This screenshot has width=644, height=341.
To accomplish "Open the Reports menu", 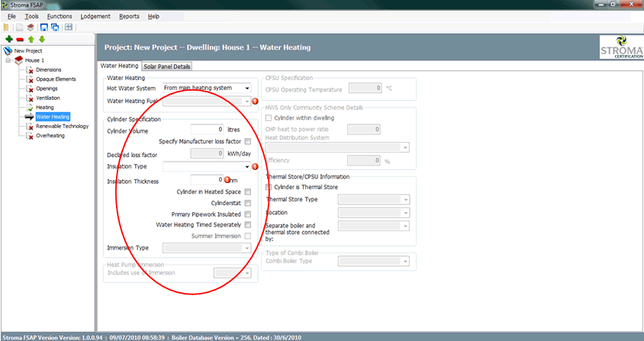I will 130,17.
